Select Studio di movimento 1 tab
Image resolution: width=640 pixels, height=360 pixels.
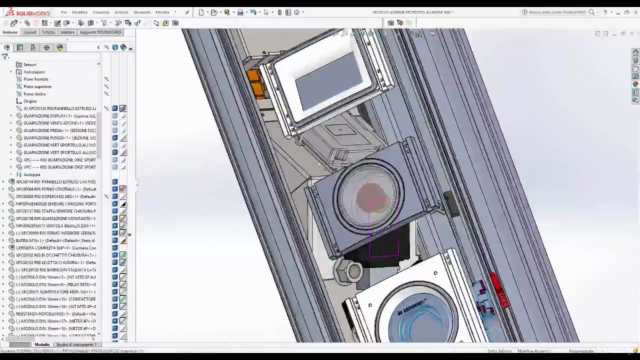pyautogui.click(x=76, y=345)
